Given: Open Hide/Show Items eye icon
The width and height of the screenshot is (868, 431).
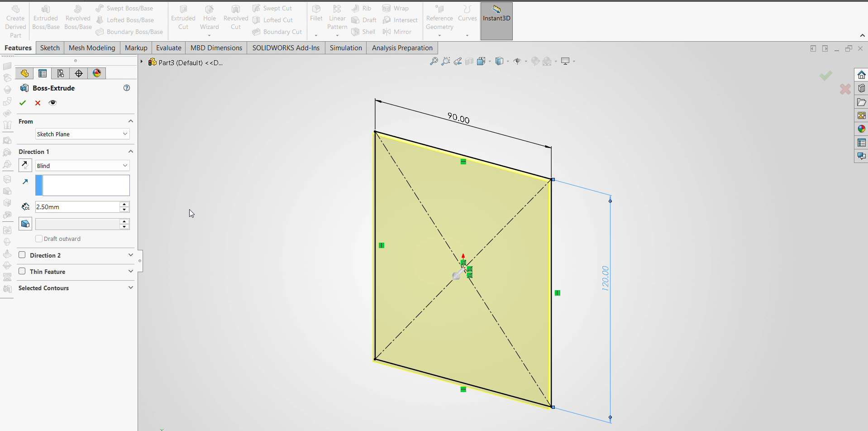Looking at the screenshot, I should 517,61.
